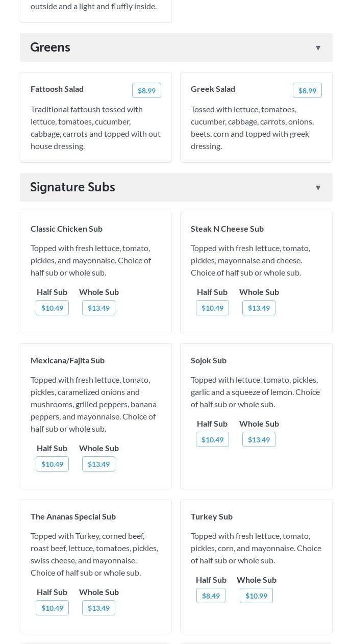Collapse the Greens section arrow
Viewport: 352px width, 644px height.
[318, 48]
